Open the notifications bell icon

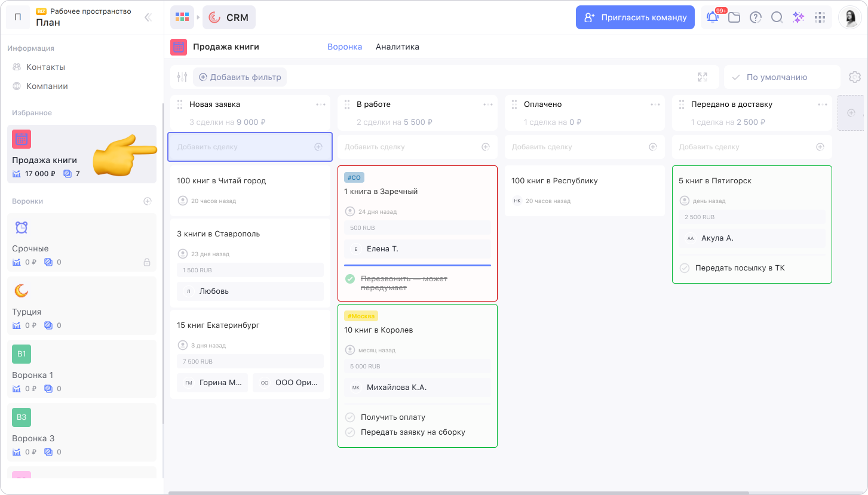pos(713,17)
